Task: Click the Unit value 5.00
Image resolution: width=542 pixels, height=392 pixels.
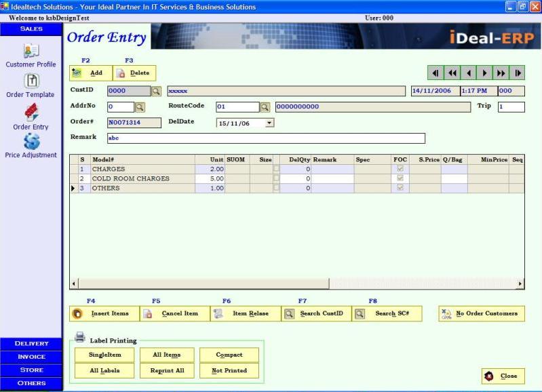Action: point(210,178)
